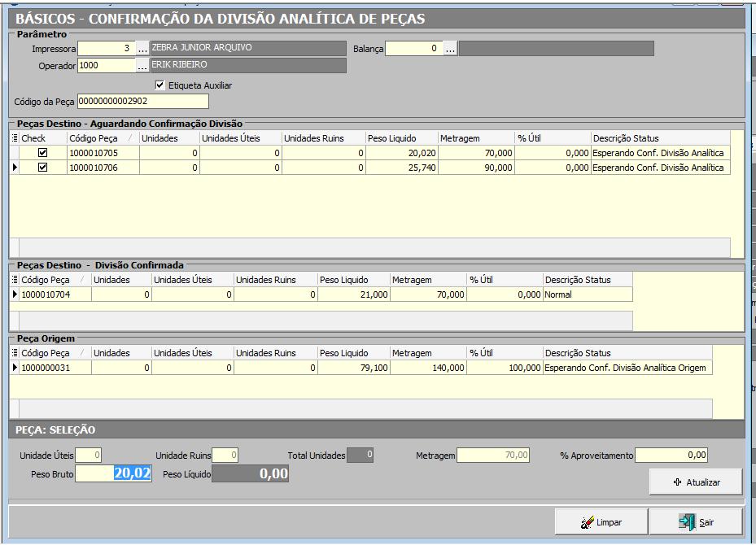Toggle the Etiqueta Auxiliar checkbox
The width and height of the screenshot is (756, 545).
160,85
